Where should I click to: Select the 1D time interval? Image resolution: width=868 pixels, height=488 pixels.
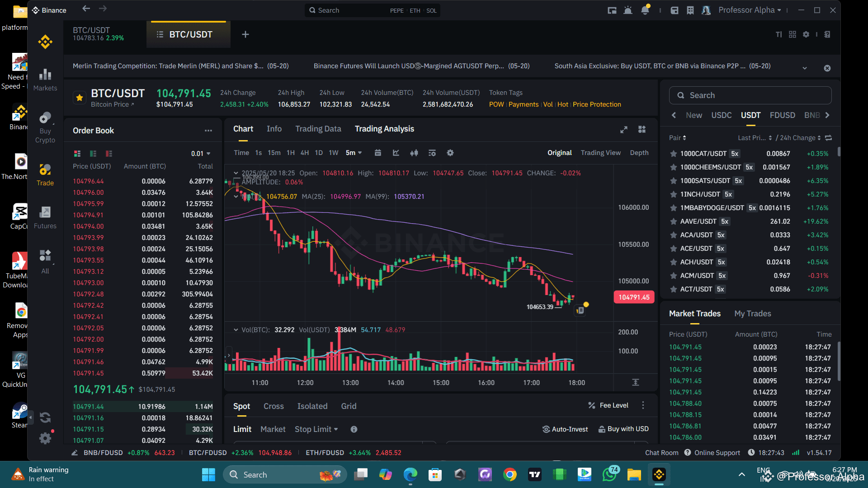coord(319,153)
